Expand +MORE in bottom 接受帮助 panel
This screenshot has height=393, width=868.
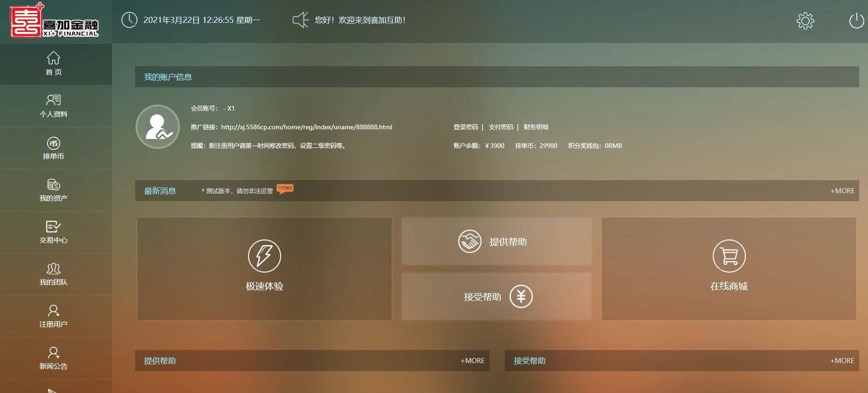(x=842, y=361)
